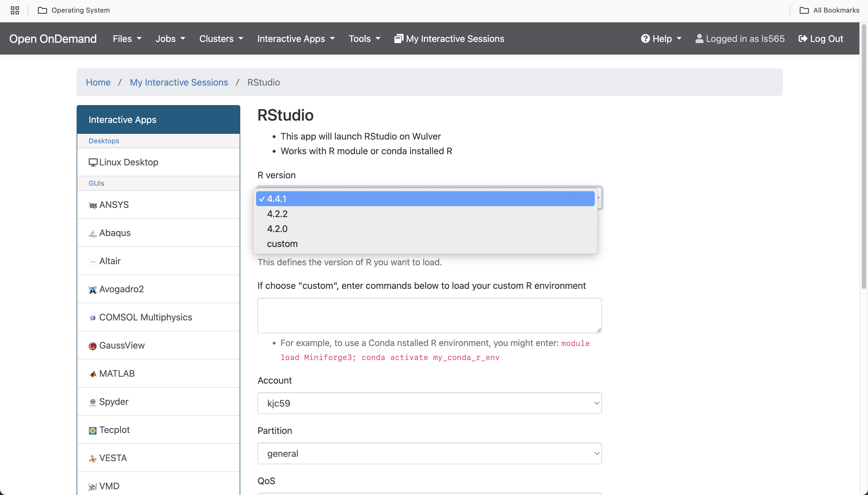Image resolution: width=868 pixels, height=495 pixels.
Task: Open the Abaqus app link
Action: 158,233
